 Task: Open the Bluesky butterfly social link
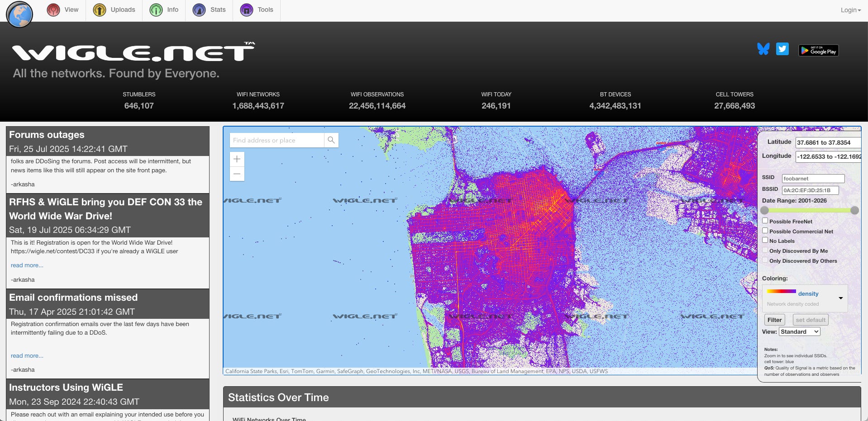[x=763, y=49]
